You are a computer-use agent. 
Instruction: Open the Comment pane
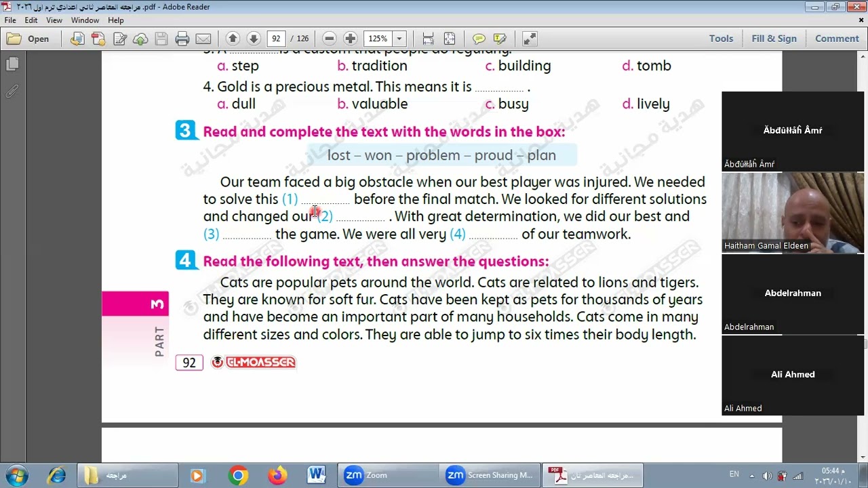[837, 39]
